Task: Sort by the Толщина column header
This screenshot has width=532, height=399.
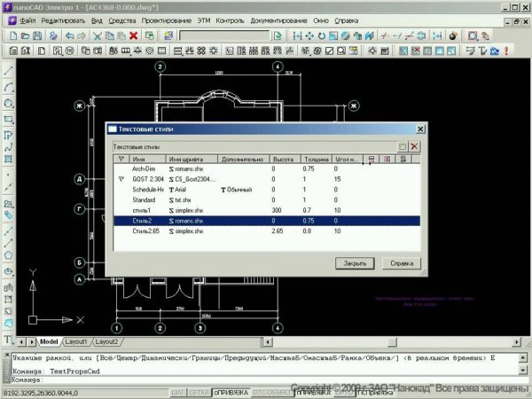Action: pos(316,159)
